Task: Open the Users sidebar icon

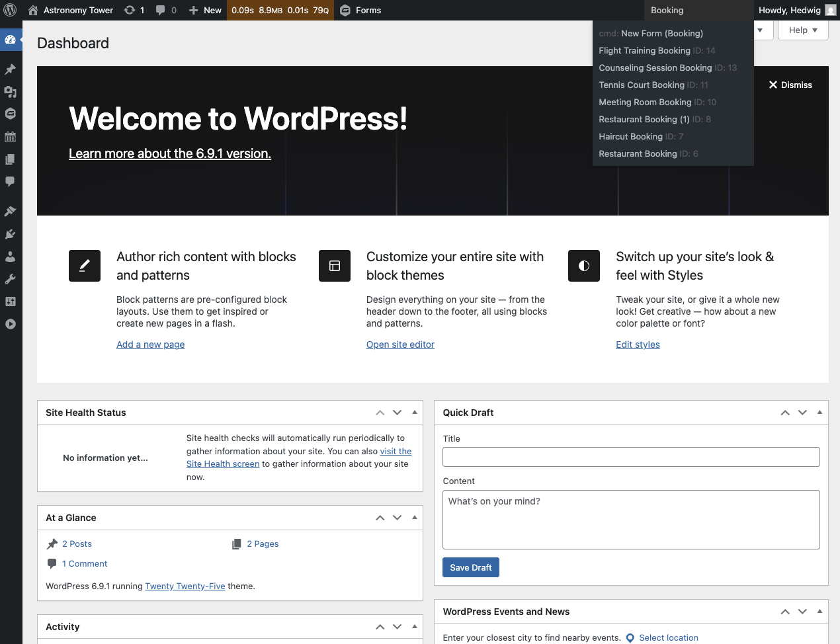Action: point(10,257)
